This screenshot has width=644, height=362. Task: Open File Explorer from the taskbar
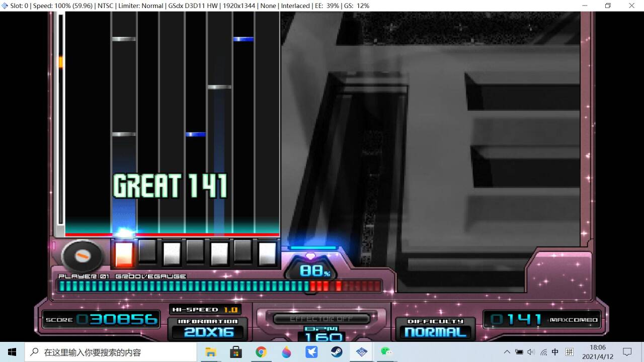pos(210,352)
